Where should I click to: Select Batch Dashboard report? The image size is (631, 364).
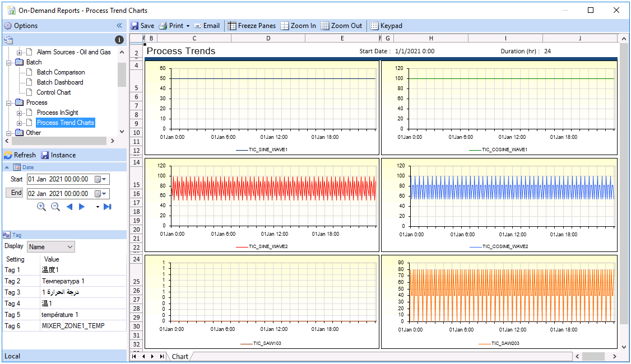point(60,82)
